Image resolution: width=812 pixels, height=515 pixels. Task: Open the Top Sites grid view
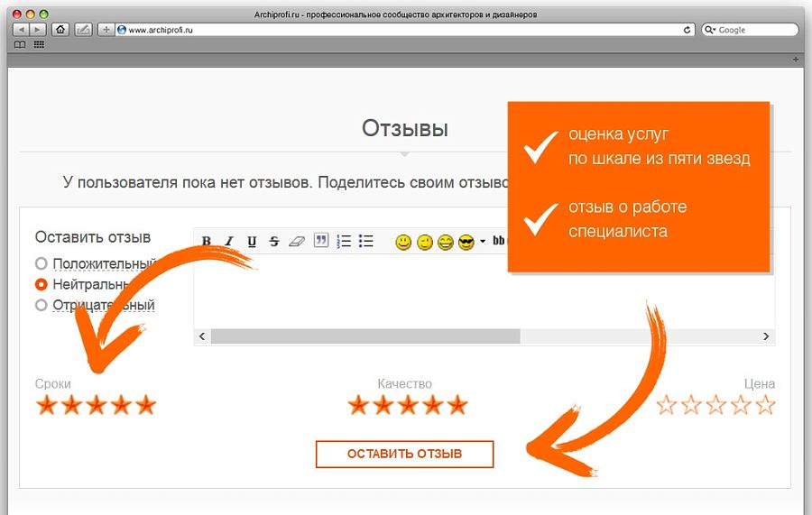[39, 44]
